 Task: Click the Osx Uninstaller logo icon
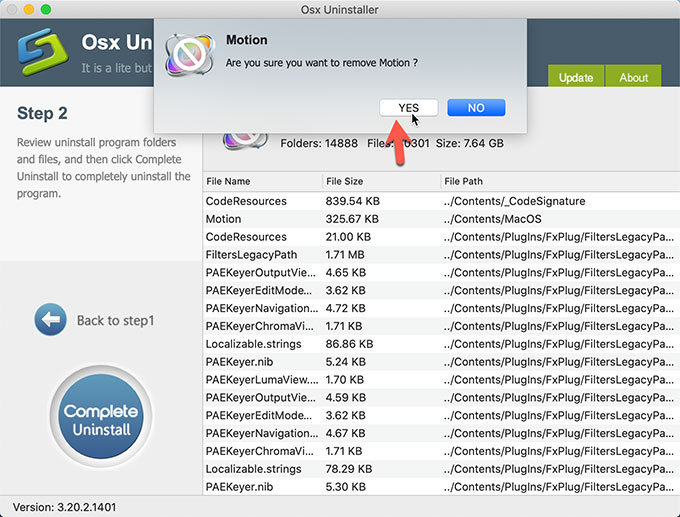(42, 52)
